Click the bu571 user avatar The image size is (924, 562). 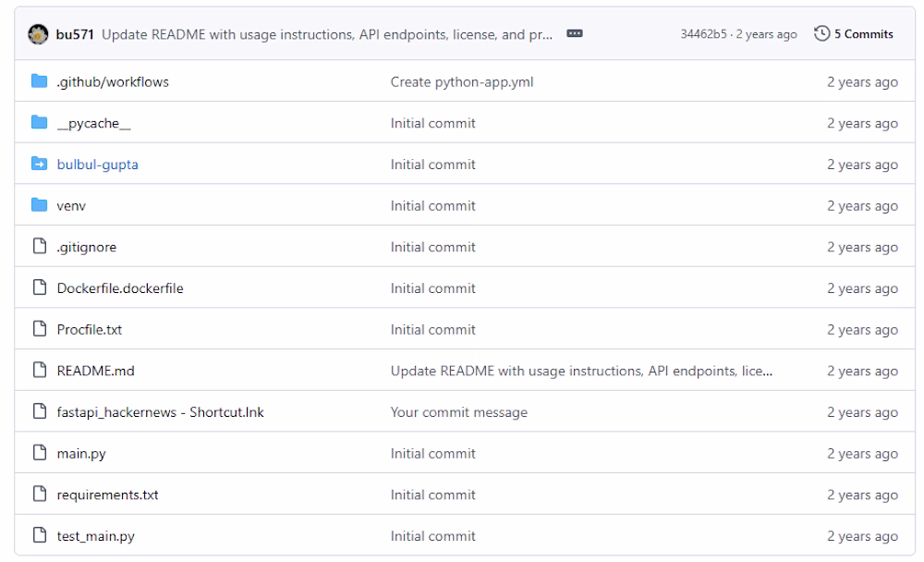(39, 34)
